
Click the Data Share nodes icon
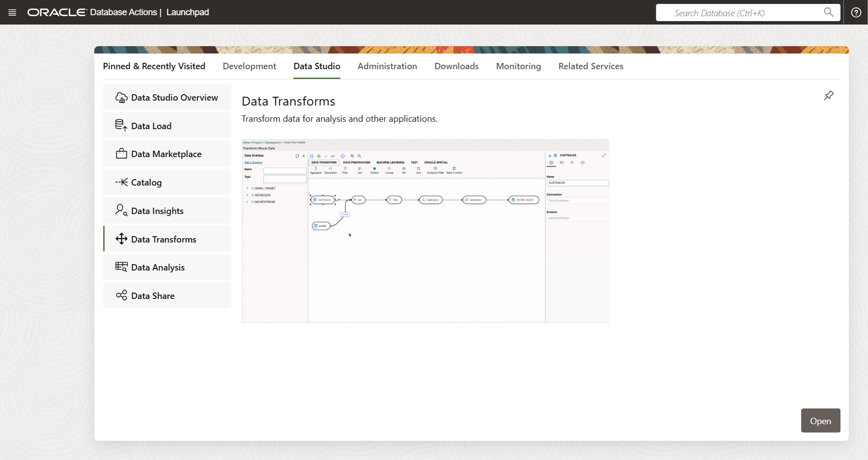point(121,295)
